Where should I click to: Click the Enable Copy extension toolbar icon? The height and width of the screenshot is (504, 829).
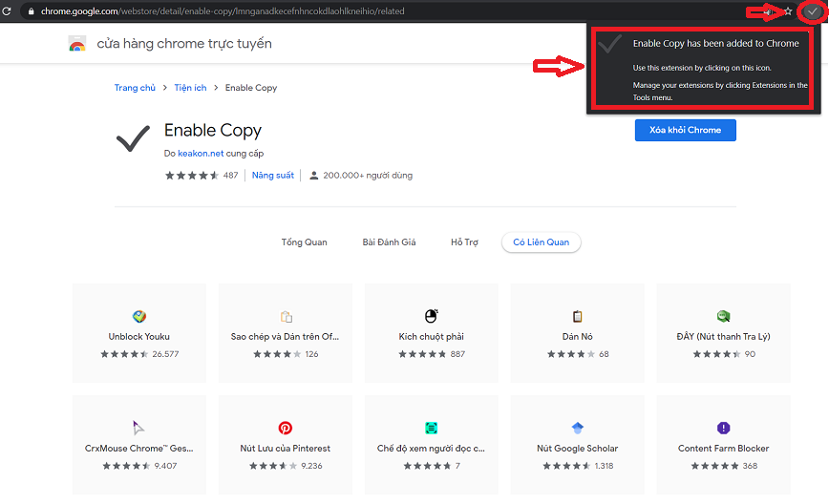point(813,11)
